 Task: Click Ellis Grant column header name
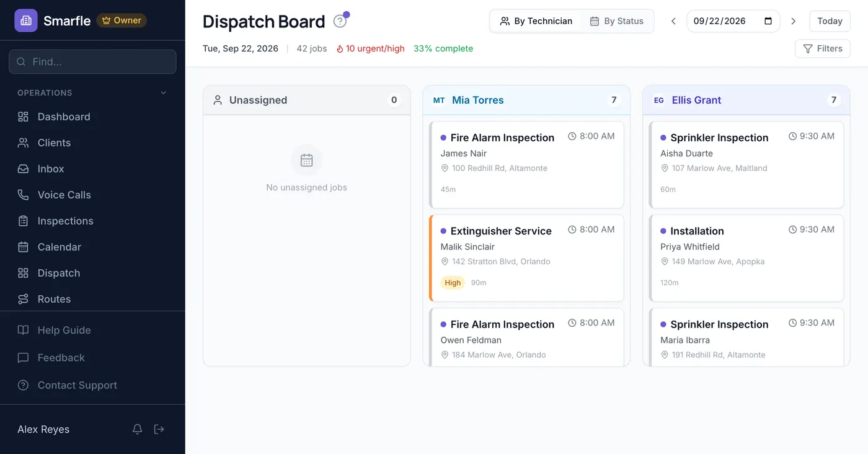click(696, 100)
